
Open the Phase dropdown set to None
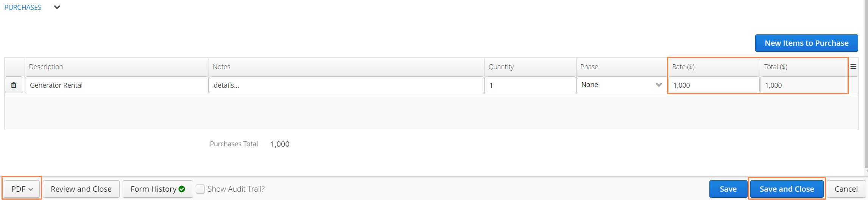(622, 85)
